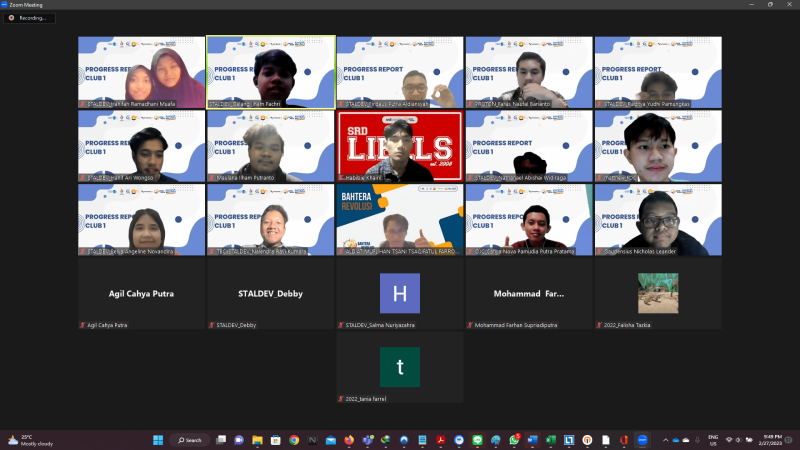The width and height of the screenshot is (800, 450).
Task: Open Microsoft Excel from the taskbar
Action: click(x=551, y=440)
